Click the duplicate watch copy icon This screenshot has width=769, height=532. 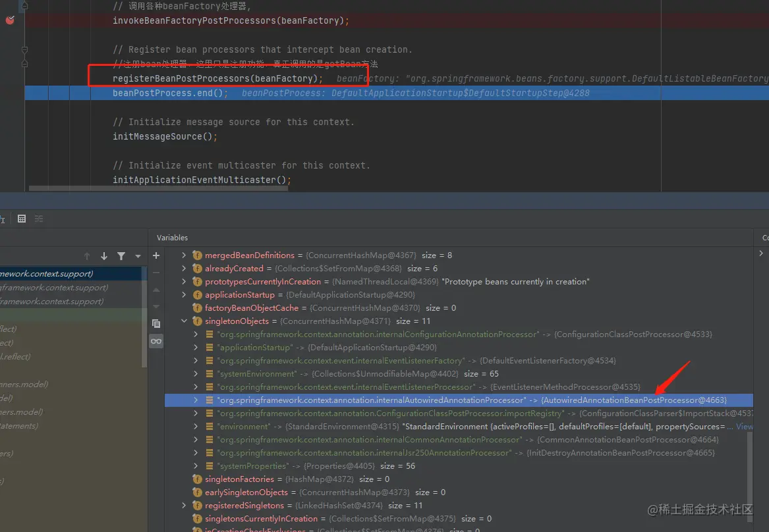(156, 323)
